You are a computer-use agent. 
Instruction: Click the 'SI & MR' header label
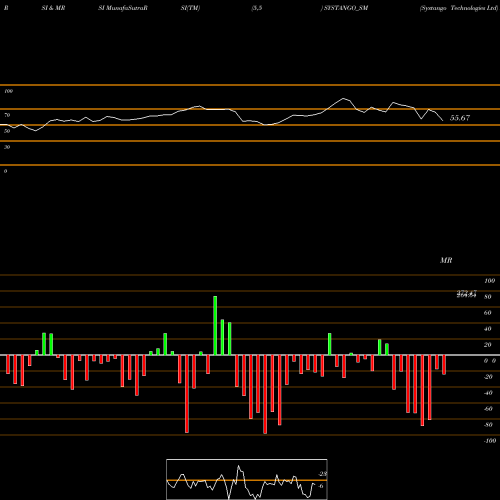pyautogui.click(x=53, y=8)
